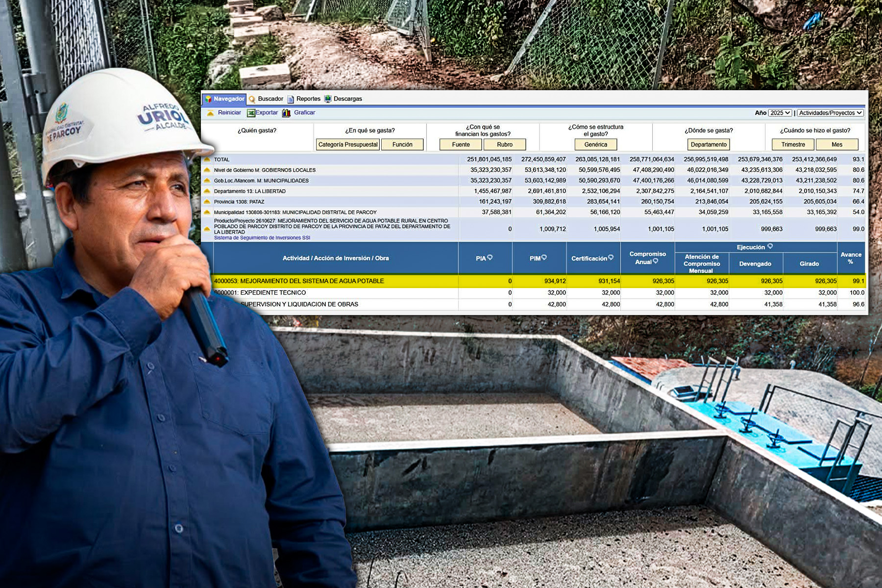
Task: Click the Genérica button
Action: (x=596, y=145)
